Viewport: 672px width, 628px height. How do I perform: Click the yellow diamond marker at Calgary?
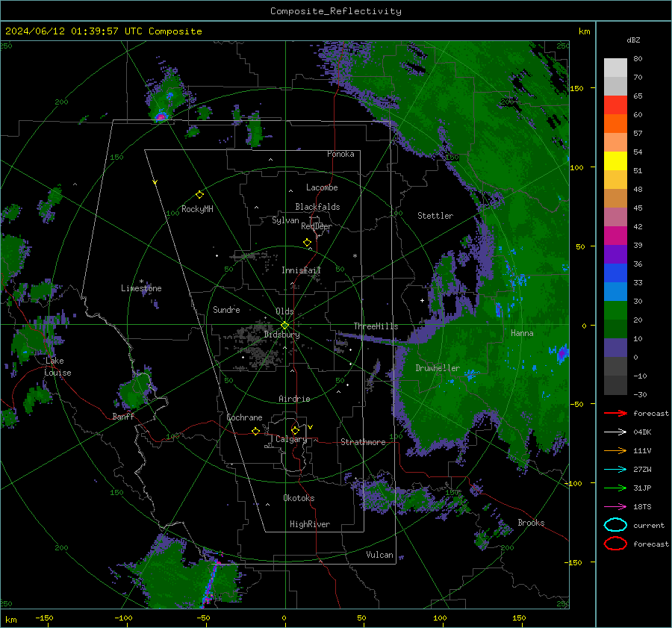(295, 430)
